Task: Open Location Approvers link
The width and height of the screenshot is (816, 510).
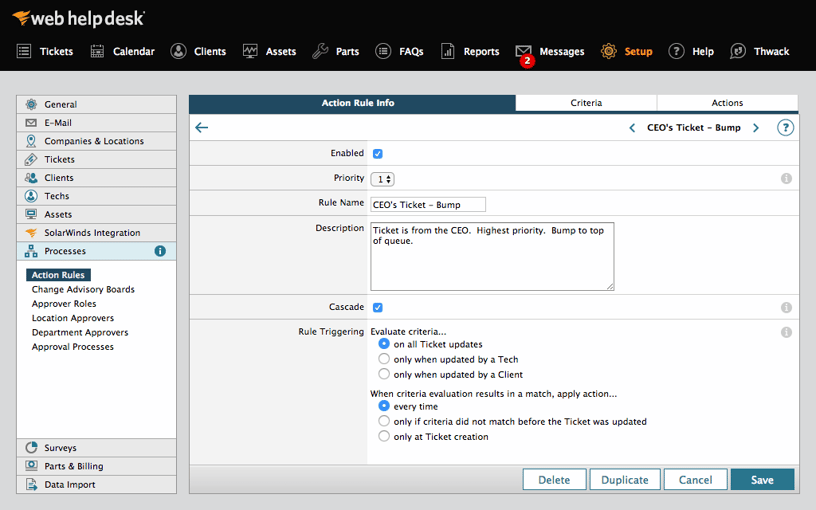Action: pyautogui.click(x=73, y=318)
